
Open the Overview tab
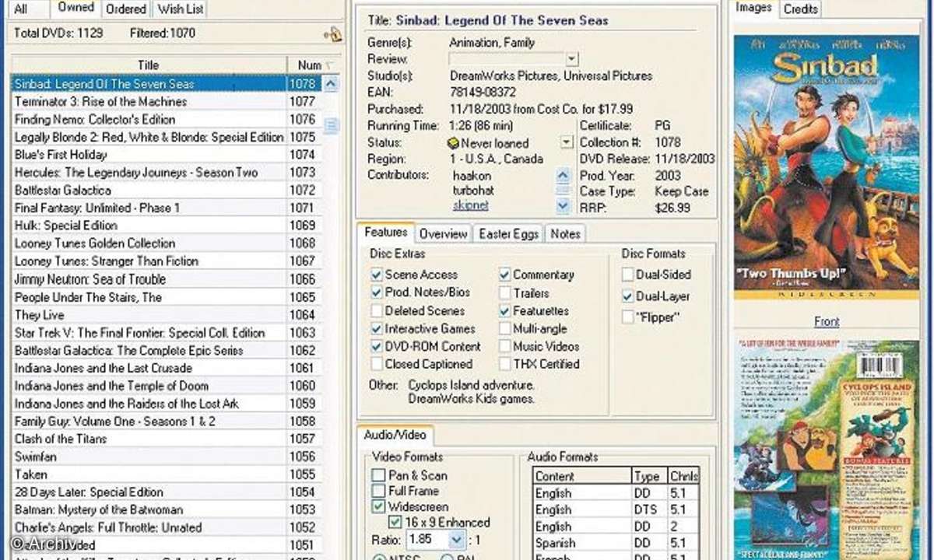pos(443,234)
